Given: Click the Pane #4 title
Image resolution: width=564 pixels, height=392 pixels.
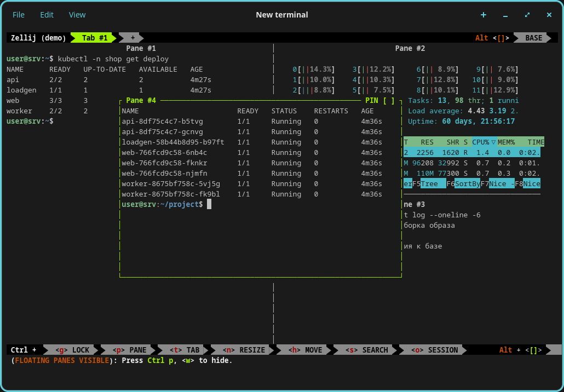Looking at the screenshot, I should 141,100.
